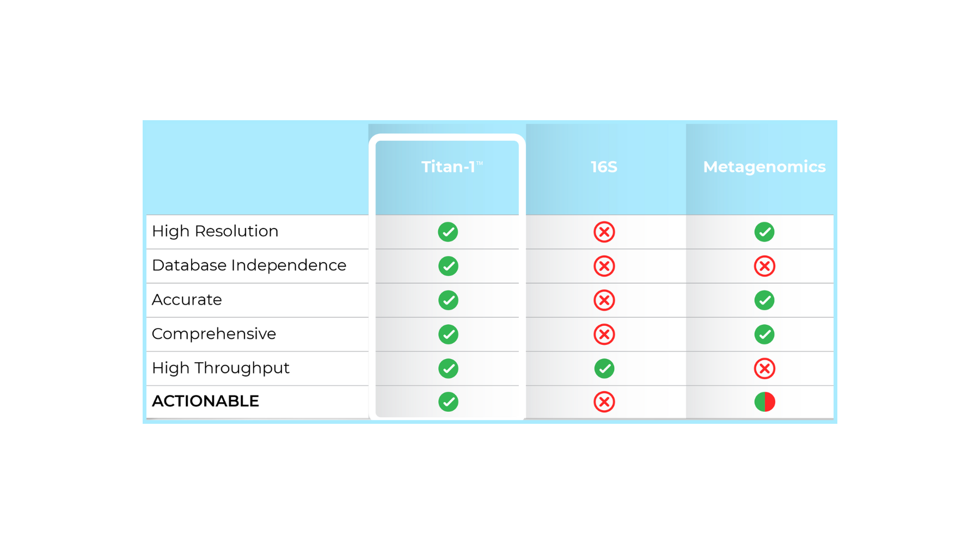Click the Database Independence row label
This screenshot has height=544, width=980.
[249, 265]
